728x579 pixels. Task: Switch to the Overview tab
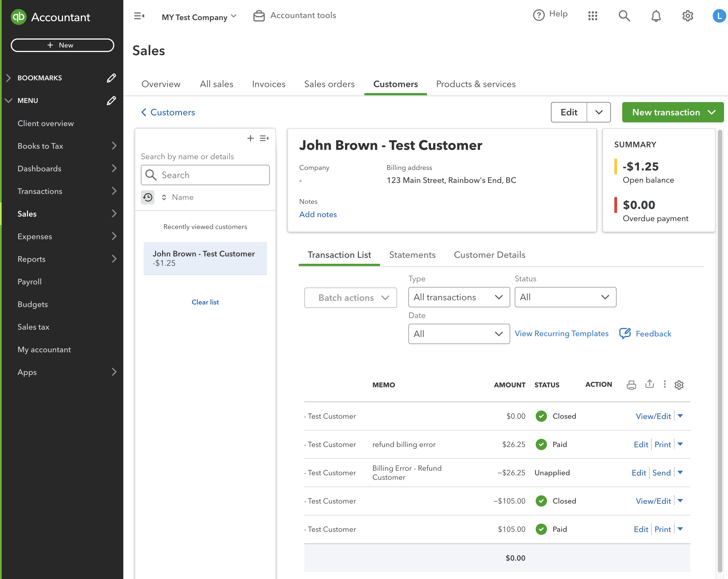pos(161,84)
